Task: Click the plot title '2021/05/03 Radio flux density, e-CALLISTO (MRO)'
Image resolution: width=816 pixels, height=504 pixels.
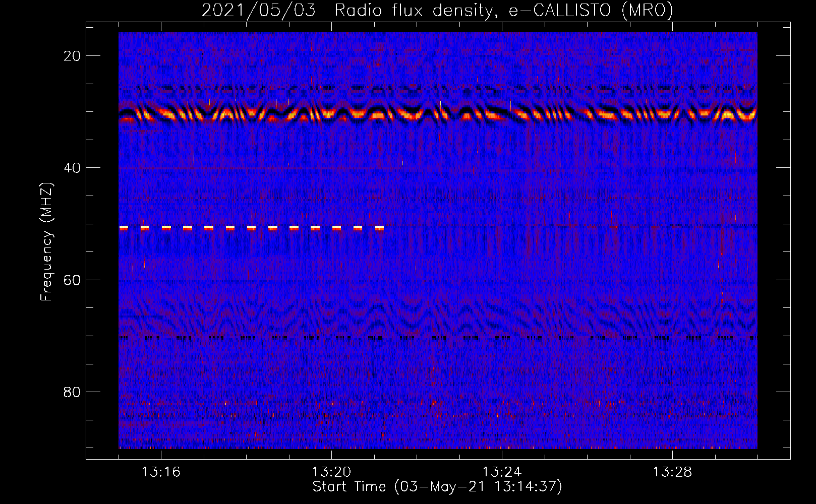Action: [x=437, y=10]
